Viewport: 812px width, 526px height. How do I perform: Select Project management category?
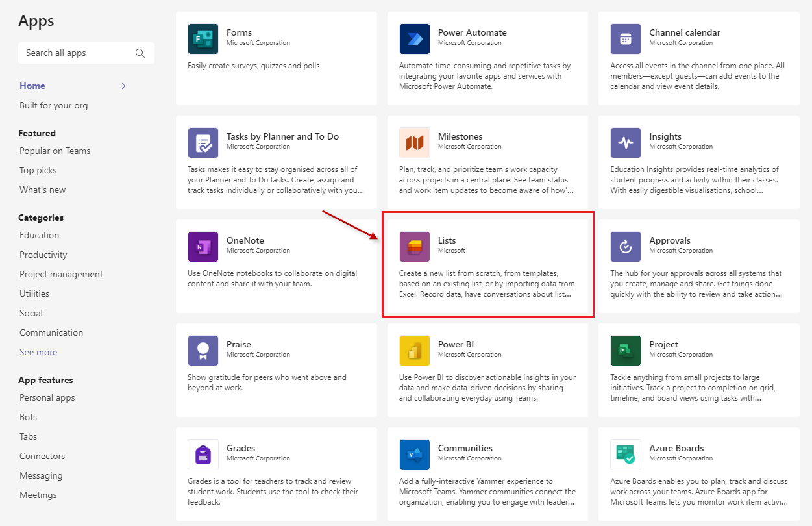pos(62,274)
